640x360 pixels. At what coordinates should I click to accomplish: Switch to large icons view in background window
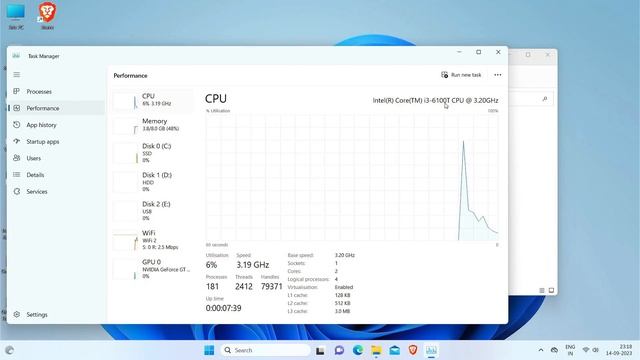click(551, 291)
